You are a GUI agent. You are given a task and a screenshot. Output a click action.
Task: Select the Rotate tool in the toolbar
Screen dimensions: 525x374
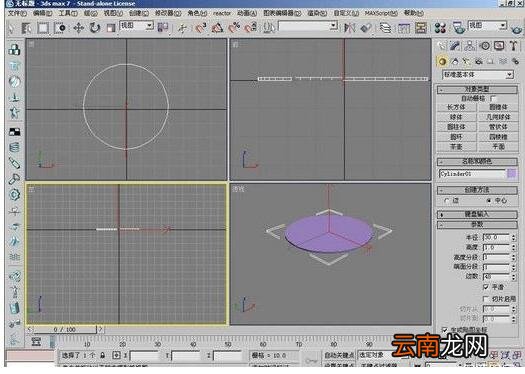95,28
